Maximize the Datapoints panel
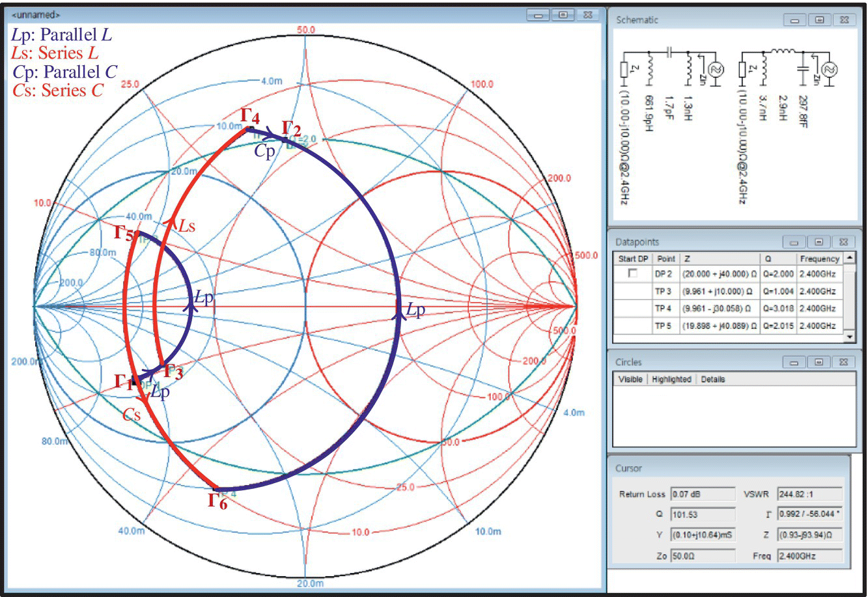Viewport: 868px width, 597px height. (x=819, y=242)
